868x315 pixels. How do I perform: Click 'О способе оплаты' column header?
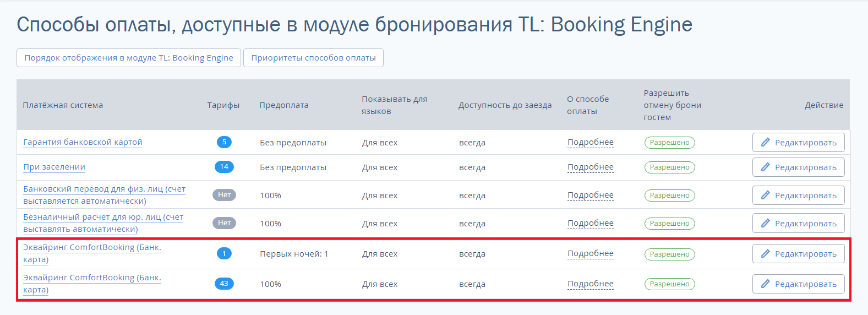pyautogui.click(x=588, y=105)
